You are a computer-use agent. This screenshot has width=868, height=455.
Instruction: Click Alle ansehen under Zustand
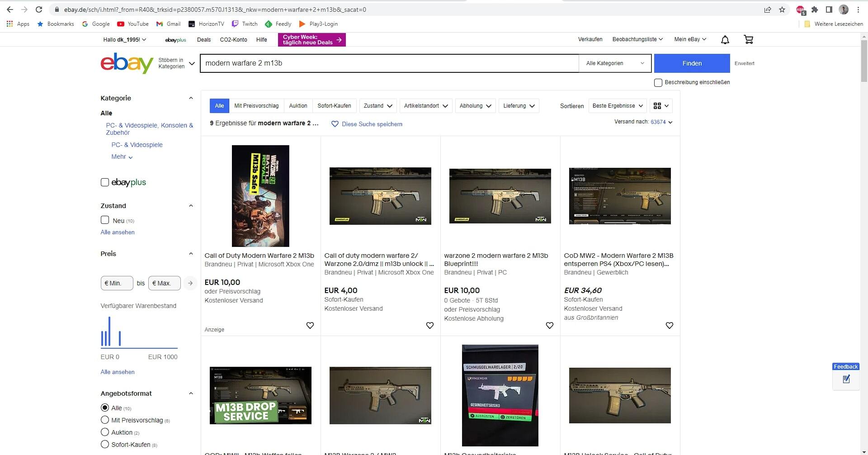click(118, 232)
